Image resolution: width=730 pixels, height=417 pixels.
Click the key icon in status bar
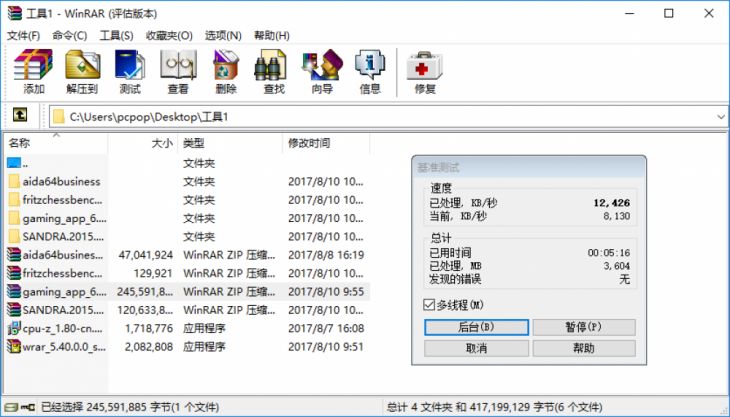(27, 407)
